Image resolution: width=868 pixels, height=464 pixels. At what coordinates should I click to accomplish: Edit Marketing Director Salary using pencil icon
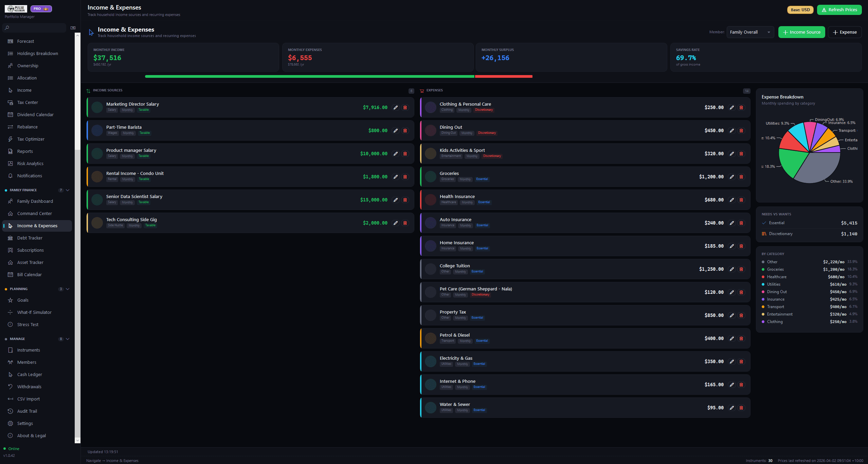coord(396,107)
